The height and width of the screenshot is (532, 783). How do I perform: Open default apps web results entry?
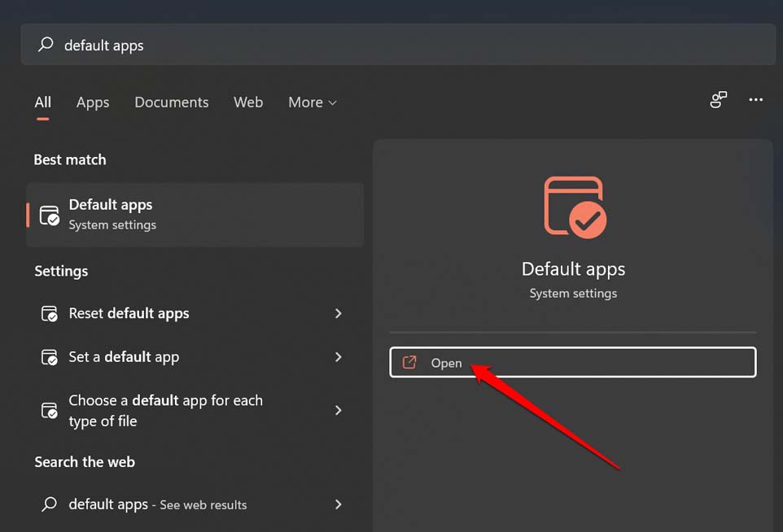click(195, 504)
